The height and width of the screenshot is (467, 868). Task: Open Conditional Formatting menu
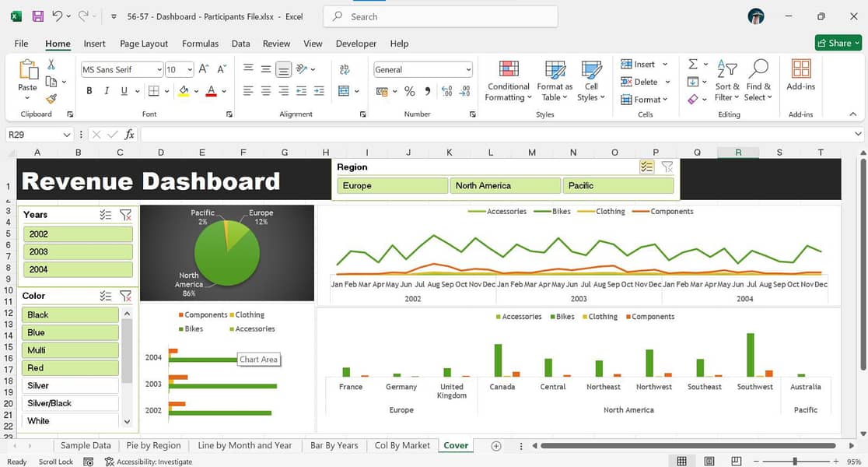[508, 81]
